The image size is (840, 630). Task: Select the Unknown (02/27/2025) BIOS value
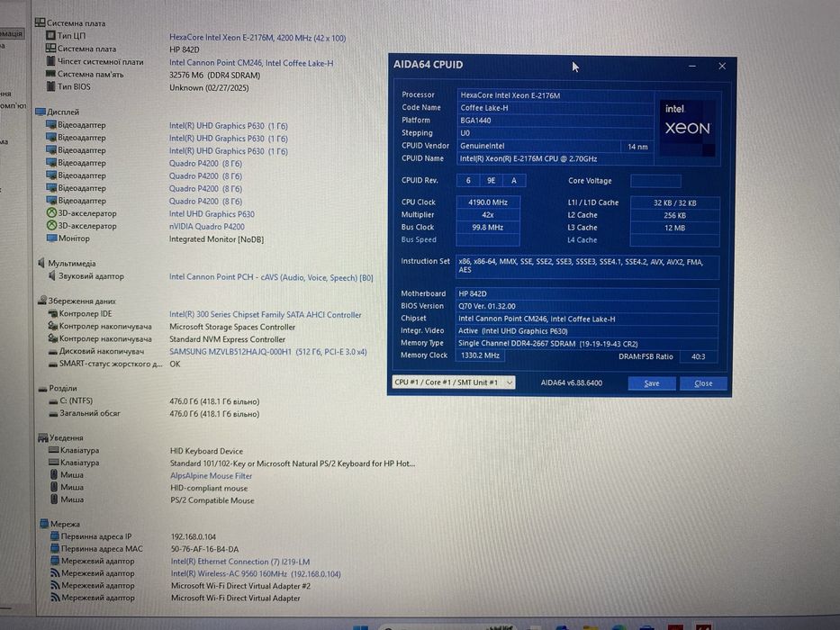click(209, 88)
